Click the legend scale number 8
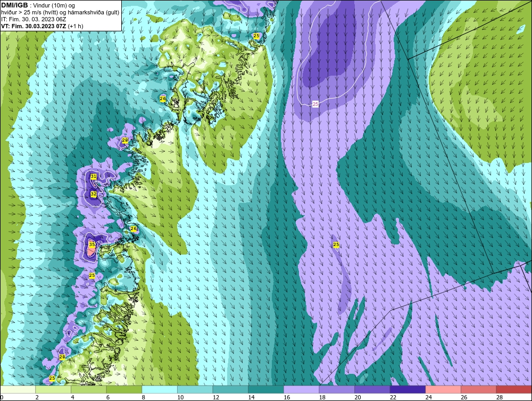Screen dimensions: 532x401 coord(144,397)
